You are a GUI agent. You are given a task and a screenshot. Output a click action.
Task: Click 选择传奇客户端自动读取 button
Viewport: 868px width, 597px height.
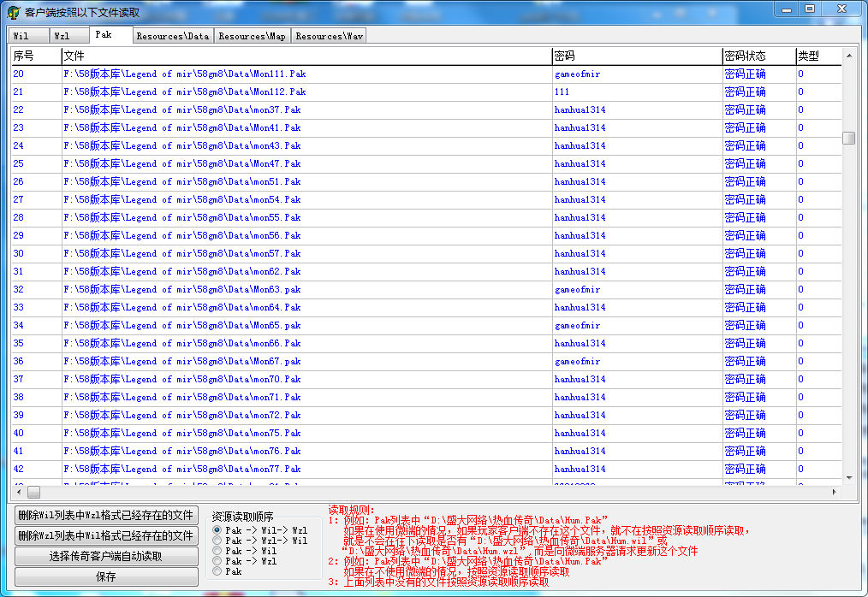(106, 556)
